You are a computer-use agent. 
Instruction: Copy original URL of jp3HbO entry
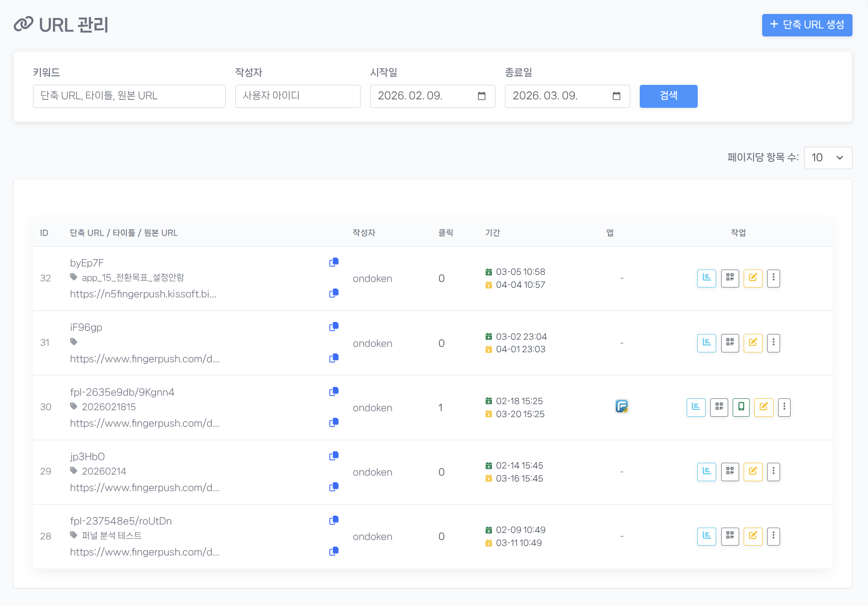pos(334,487)
